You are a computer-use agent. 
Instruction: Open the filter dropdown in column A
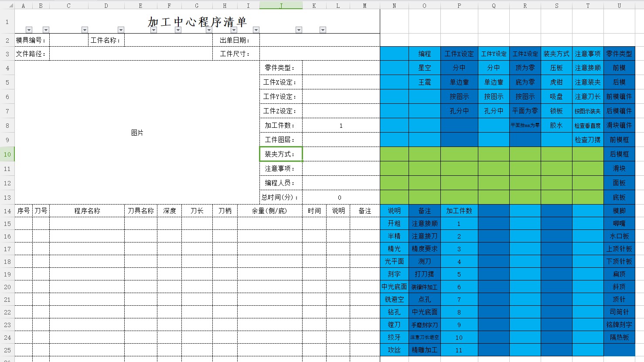[29, 30]
